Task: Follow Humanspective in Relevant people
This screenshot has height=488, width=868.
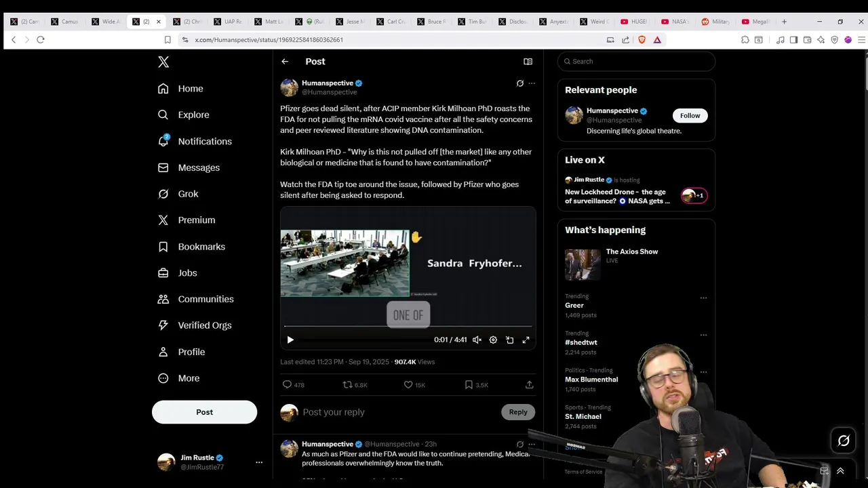Action: [x=690, y=116]
